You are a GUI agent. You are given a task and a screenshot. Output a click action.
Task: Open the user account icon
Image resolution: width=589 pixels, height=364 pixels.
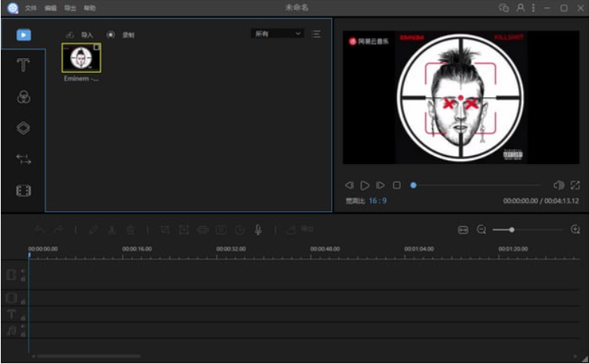coord(520,8)
